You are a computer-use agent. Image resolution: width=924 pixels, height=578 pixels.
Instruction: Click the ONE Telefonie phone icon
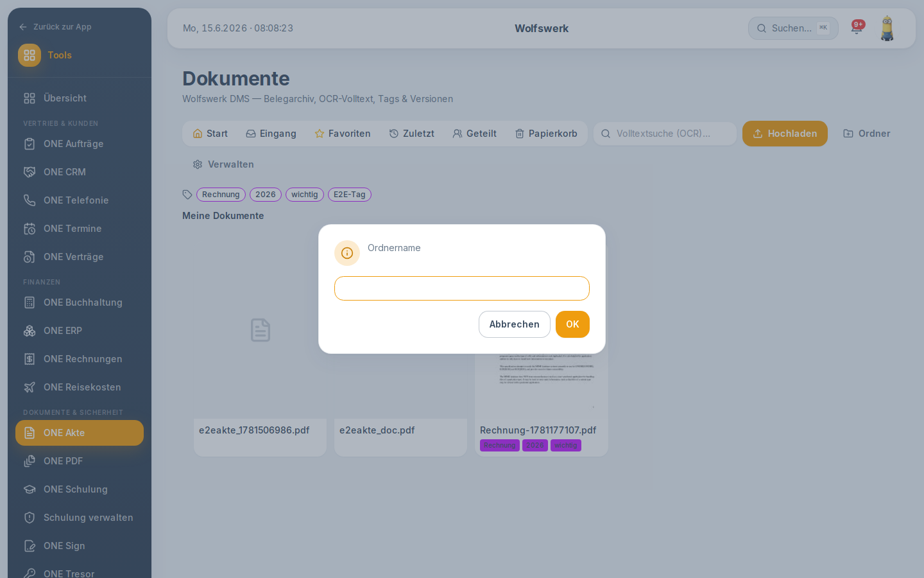pyautogui.click(x=30, y=200)
